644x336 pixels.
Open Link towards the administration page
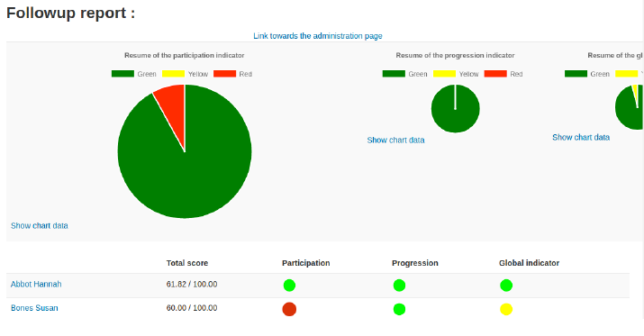[x=317, y=36]
